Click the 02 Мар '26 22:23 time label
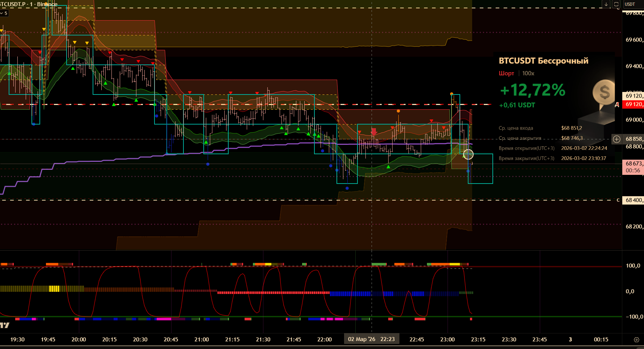Screen dimensions: 644x349 [371, 339]
